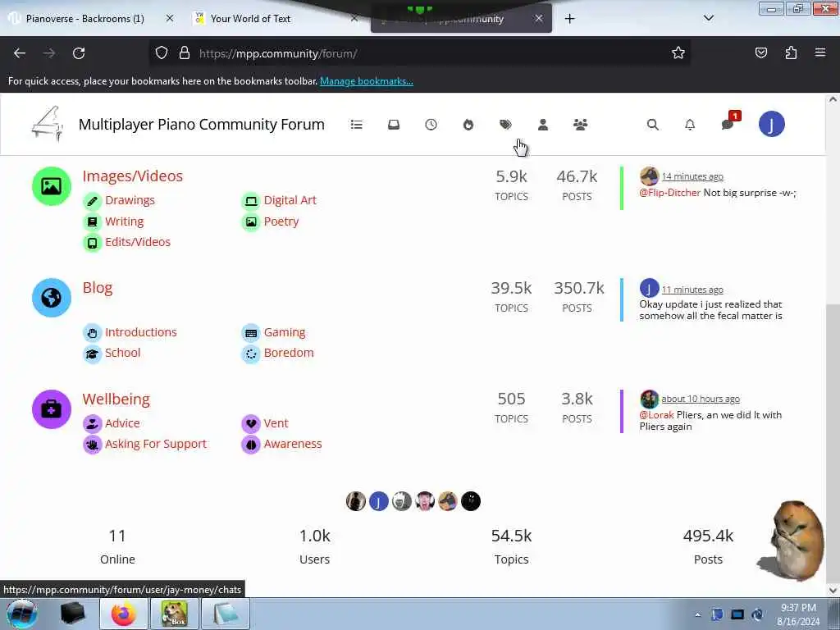Open the Digital Art subcategory
Viewport: 840px width, 630px height.
pyautogui.click(x=290, y=200)
